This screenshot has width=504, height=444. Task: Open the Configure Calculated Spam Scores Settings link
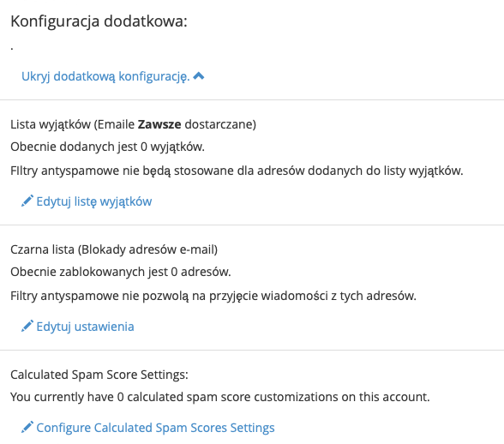click(156, 428)
